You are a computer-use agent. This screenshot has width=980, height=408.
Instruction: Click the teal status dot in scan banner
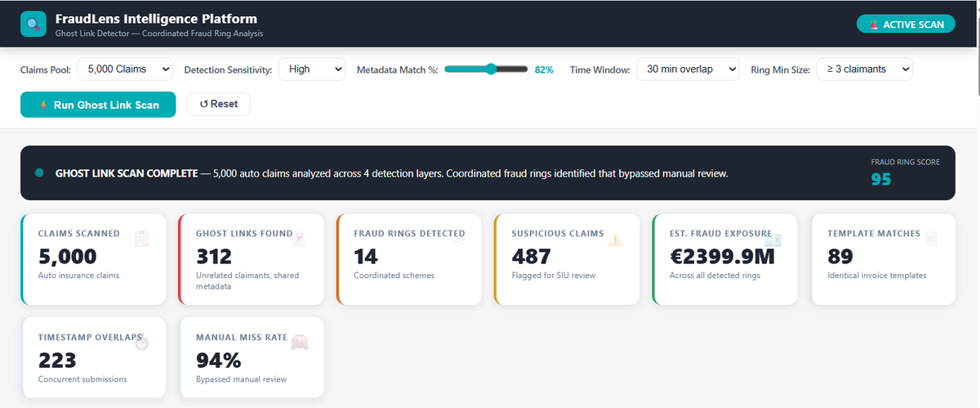39,173
